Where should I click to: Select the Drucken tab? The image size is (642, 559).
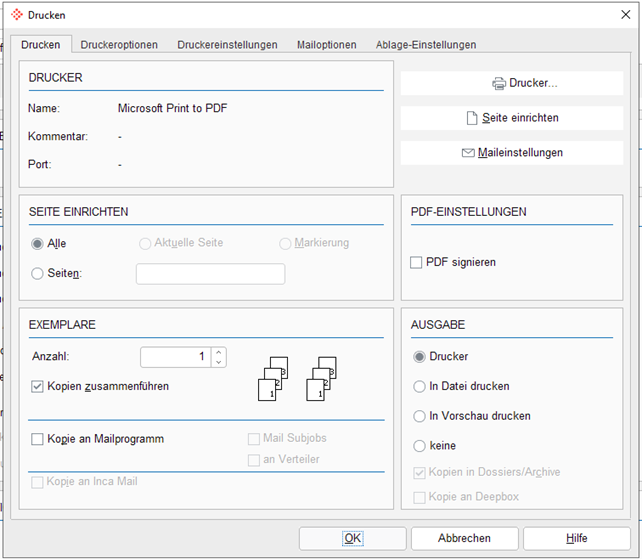tap(41, 45)
